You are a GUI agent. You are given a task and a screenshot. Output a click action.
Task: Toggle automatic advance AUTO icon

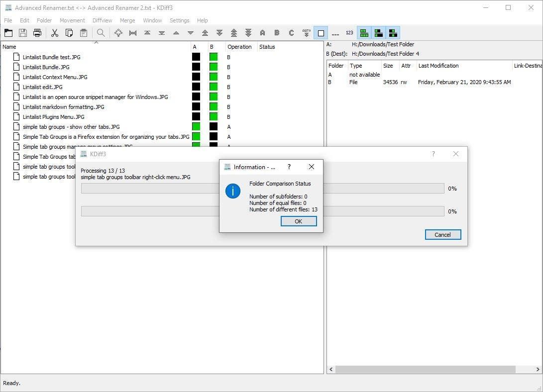[306, 33]
